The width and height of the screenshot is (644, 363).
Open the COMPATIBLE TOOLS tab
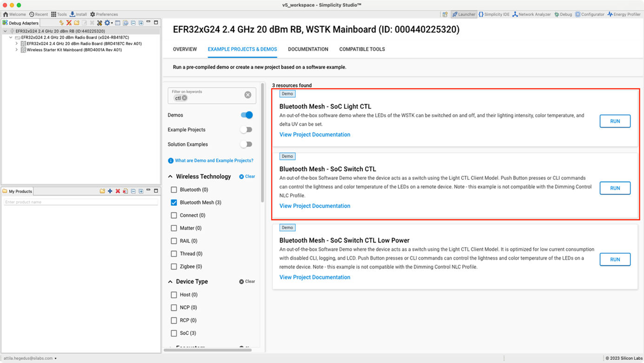coord(362,49)
